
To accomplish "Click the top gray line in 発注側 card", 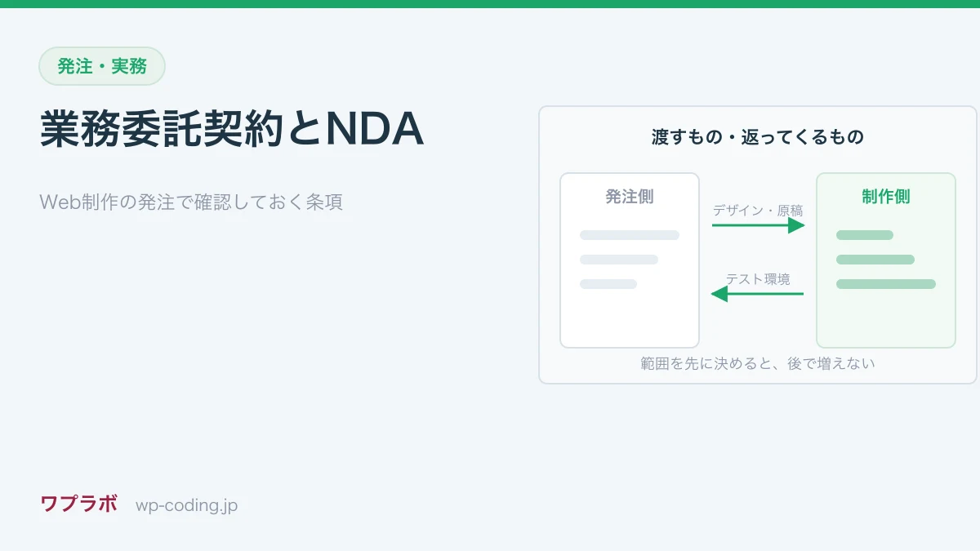I will point(630,235).
